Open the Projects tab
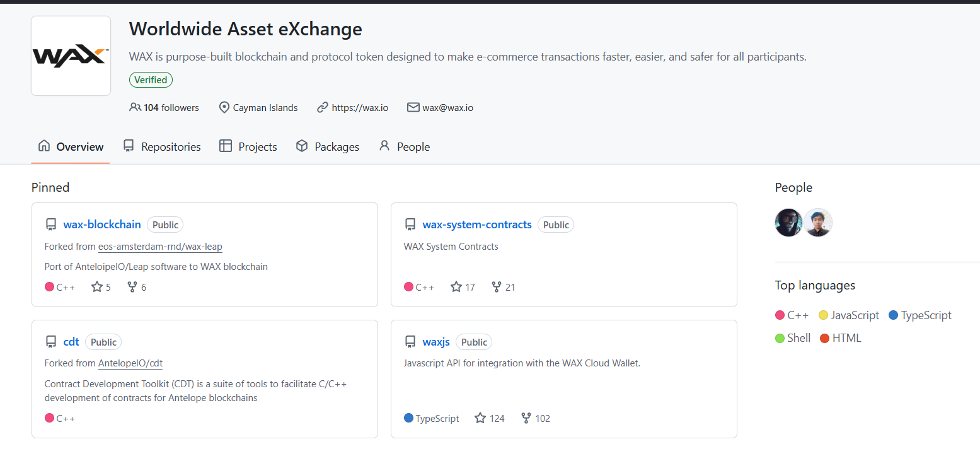This screenshot has height=461, width=980. tap(248, 146)
